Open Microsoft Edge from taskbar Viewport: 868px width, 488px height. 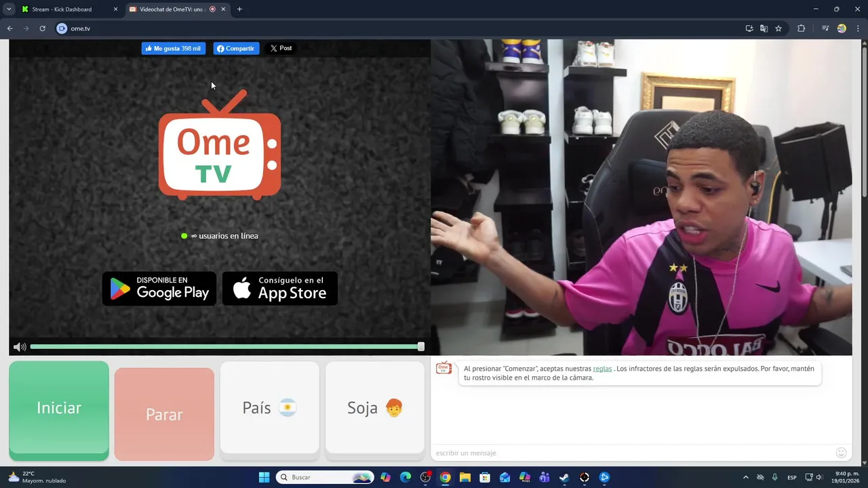coord(406,477)
